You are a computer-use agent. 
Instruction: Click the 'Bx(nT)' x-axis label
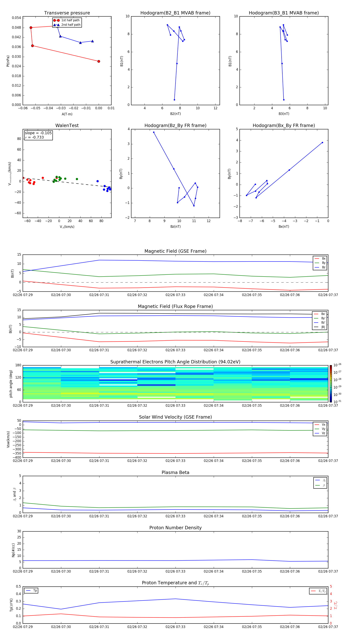284,227
